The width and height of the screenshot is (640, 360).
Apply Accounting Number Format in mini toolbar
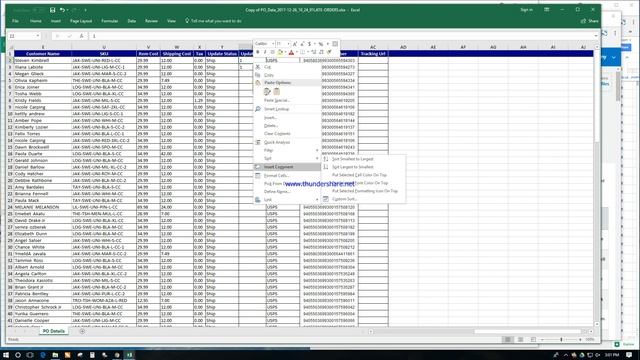[x=309, y=44]
